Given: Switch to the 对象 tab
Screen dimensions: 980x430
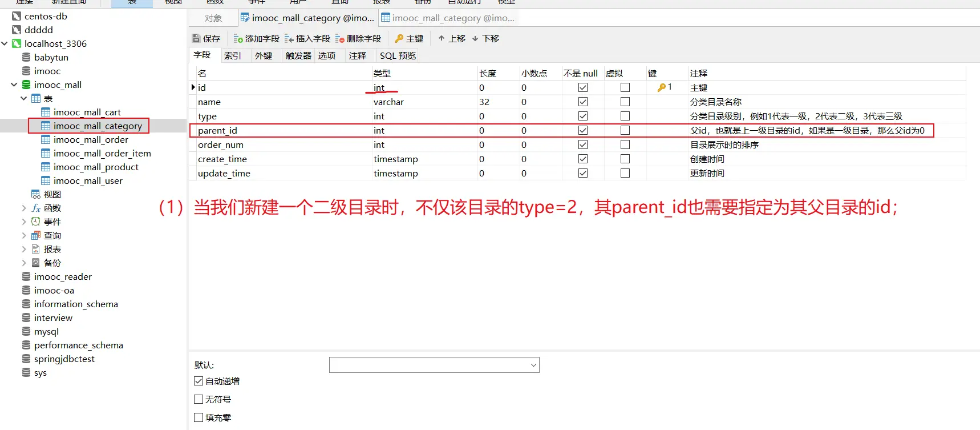Looking at the screenshot, I should click(x=213, y=18).
